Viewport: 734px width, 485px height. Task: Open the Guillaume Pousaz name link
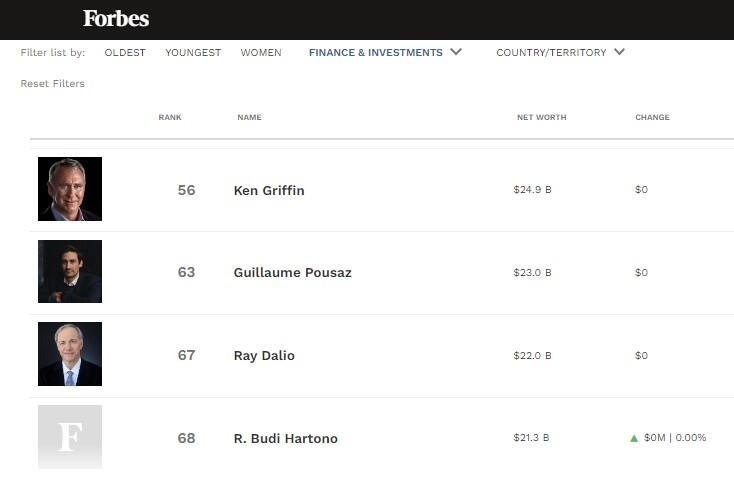tap(293, 272)
